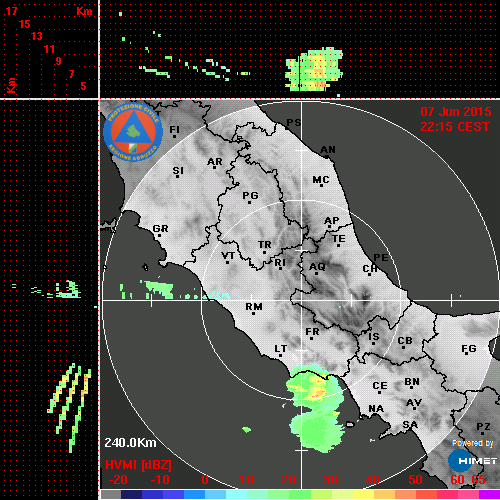Click the yellow swatch near the 40 dBZ value

pyautogui.click(x=363, y=495)
